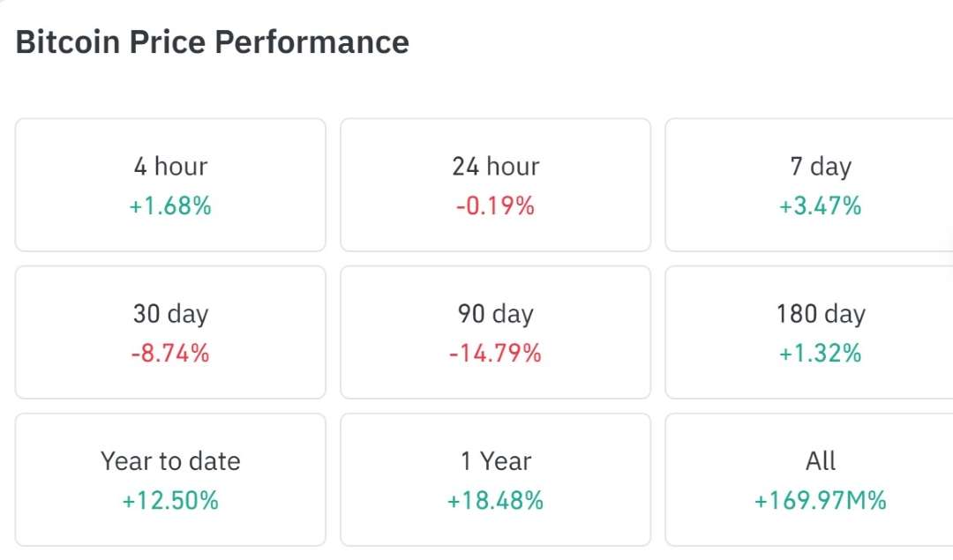
Task: Click the +12.50% year-to-date value
Action: click(169, 501)
